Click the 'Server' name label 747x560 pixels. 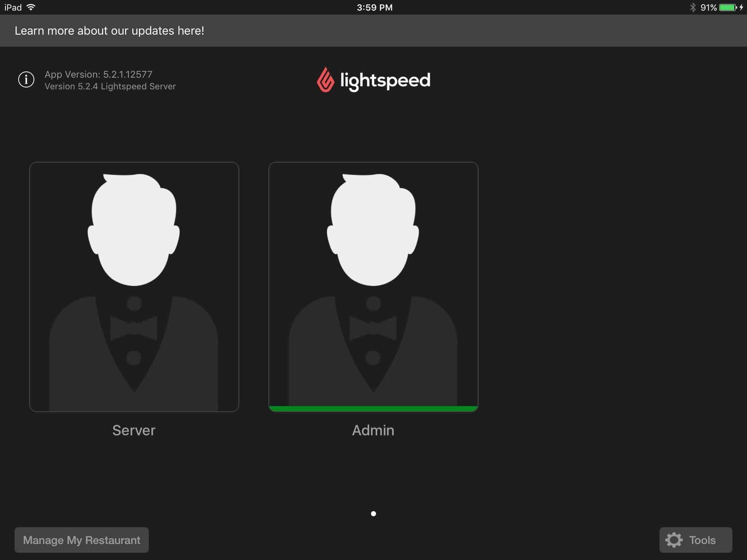(134, 430)
